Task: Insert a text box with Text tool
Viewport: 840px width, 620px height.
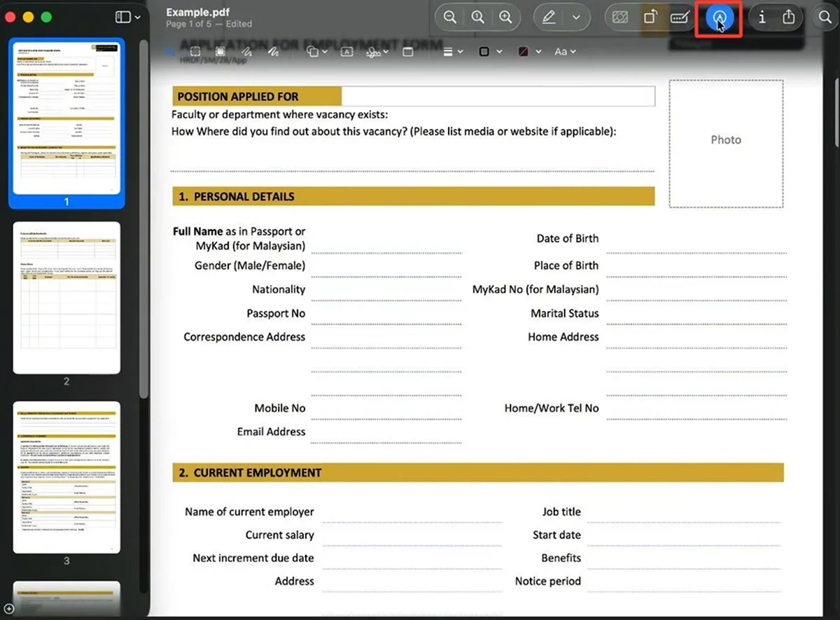Action: (x=346, y=51)
